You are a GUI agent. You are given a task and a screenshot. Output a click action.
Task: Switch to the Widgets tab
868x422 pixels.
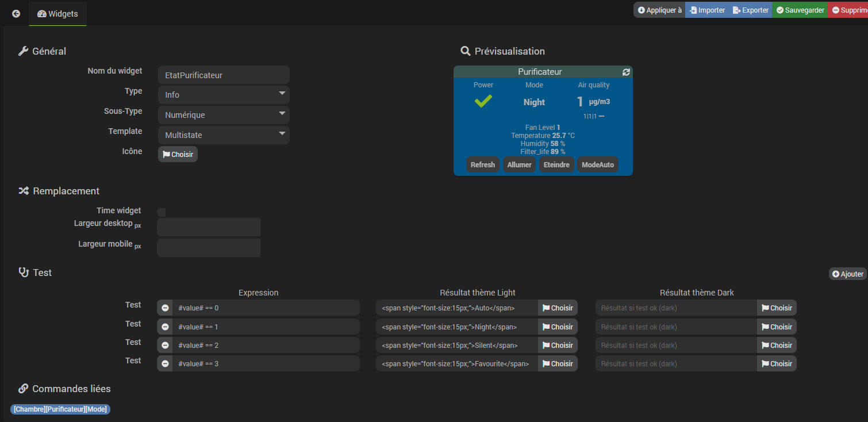[57, 13]
